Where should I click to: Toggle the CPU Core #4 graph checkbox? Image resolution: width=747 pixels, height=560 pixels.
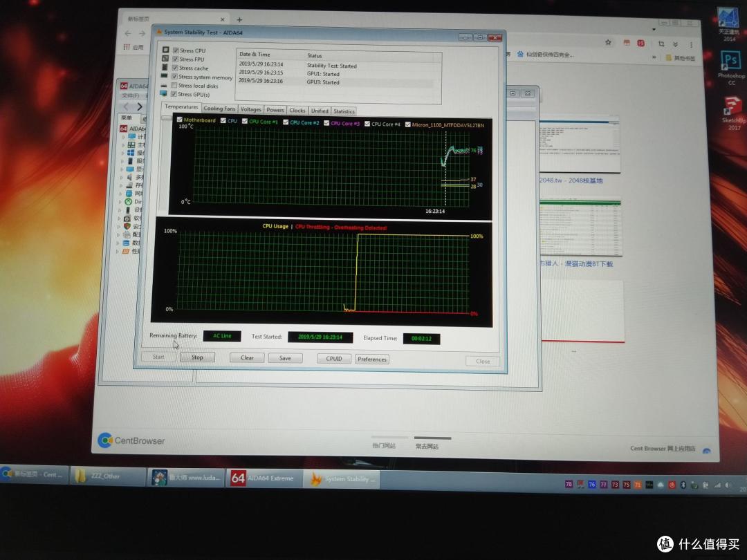pyautogui.click(x=367, y=123)
